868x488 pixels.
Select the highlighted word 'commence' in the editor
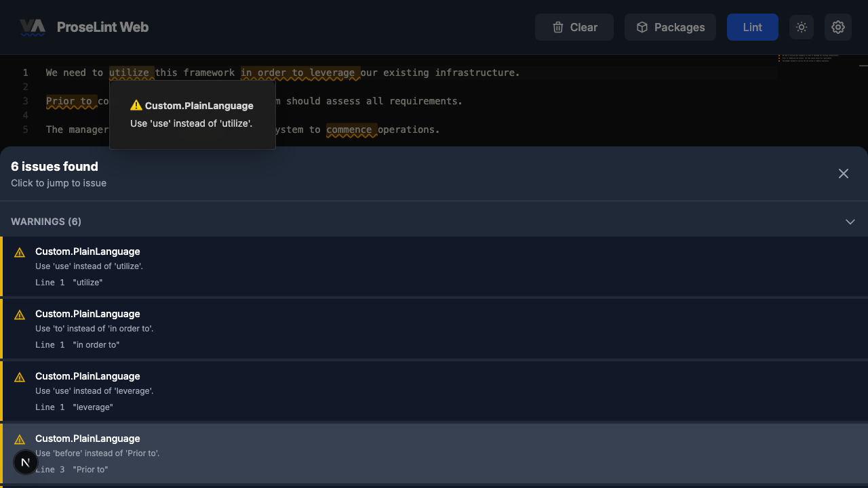tap(351, 129)
